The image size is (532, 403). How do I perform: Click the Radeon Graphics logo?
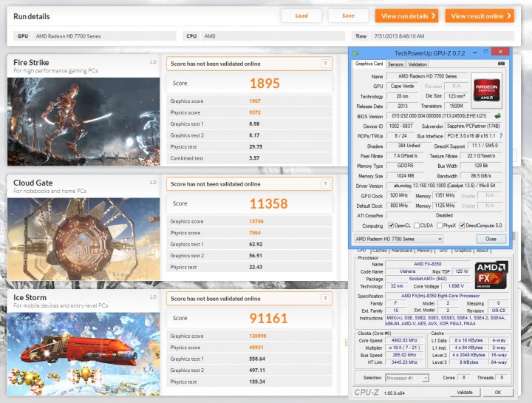(x=486, y=89)
